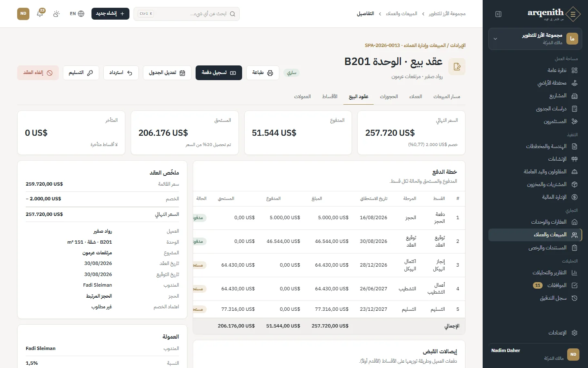Click طباعة print button
Viewport: 588px width, 368px height.
click(x=263, y=73)
